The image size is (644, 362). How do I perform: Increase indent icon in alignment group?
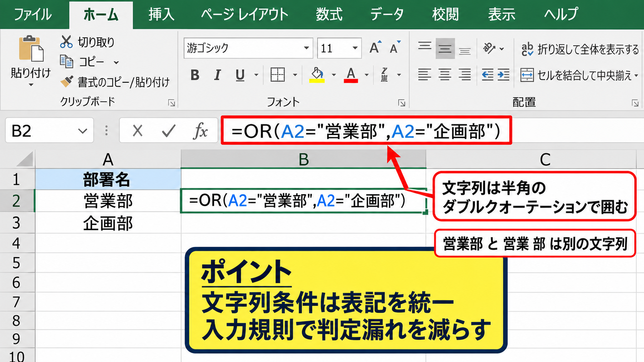503,75
